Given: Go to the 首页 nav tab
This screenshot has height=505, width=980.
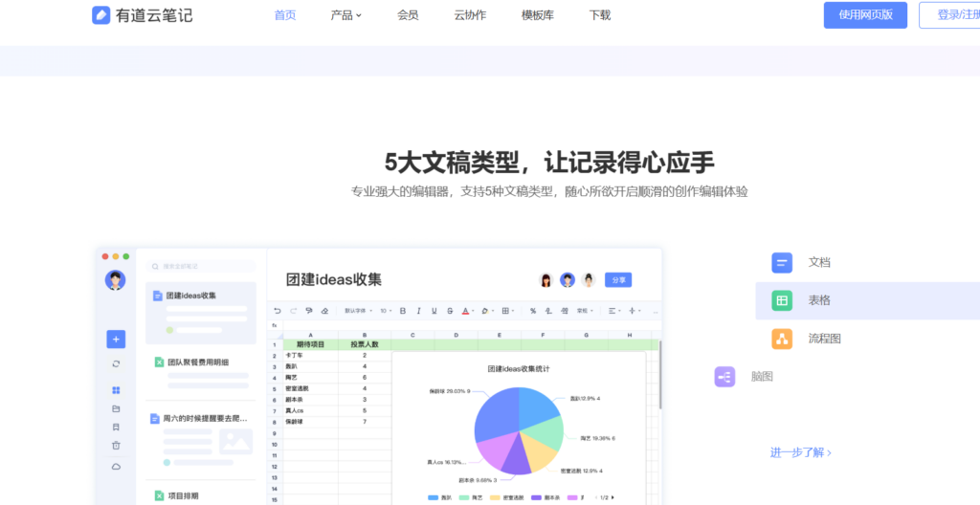Looking at the screenshot, I should tap(285, 15).
